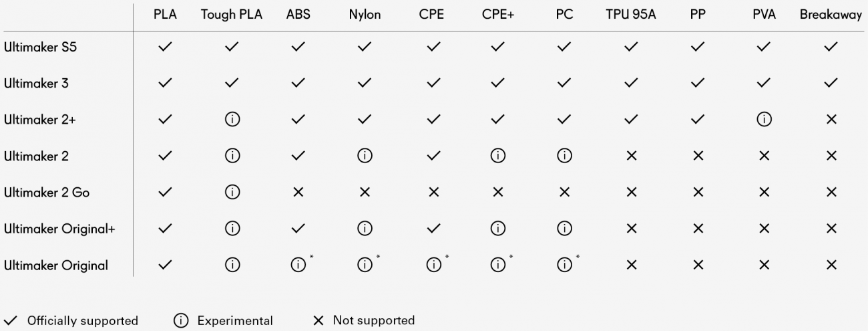Click the Ultimaker S5 row label
The image size is (868, 331).
(x=40, y=47)
